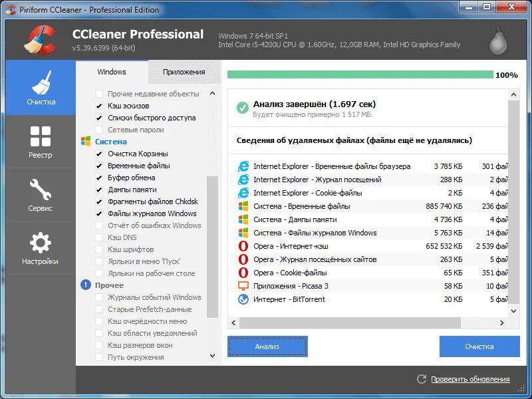Click the Windows icon for Система - Дампы памяти
Screen dimensions: 532x399
point(243,219)
